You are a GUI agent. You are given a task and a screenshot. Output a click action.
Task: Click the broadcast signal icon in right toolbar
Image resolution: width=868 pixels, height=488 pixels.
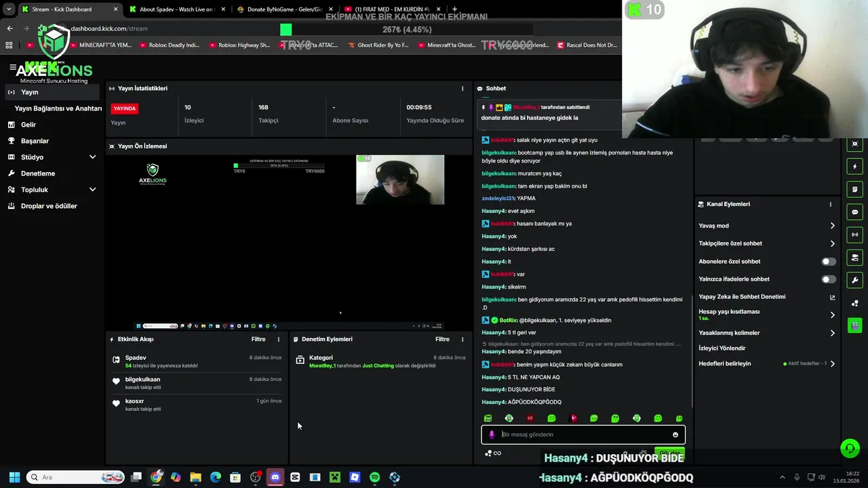[x=854, y=235]
